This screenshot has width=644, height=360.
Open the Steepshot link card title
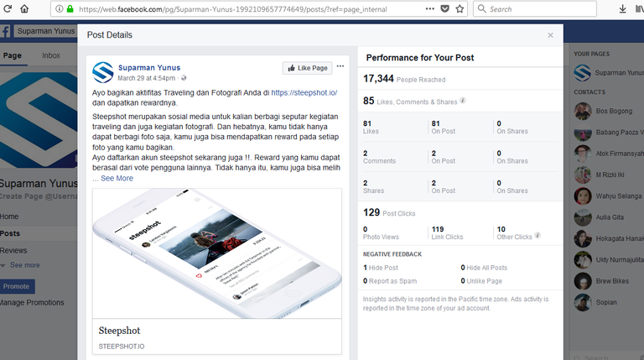click(x=119, y=331)
